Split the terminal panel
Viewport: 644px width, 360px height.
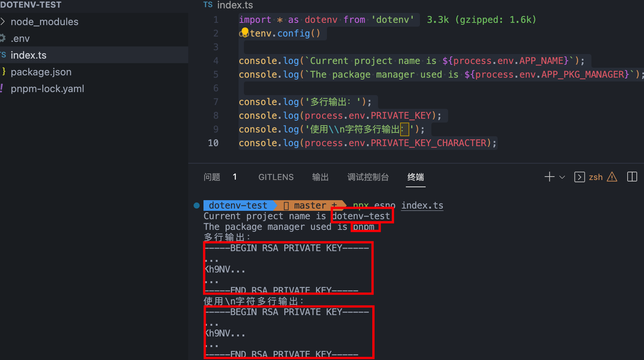(632, 177)
